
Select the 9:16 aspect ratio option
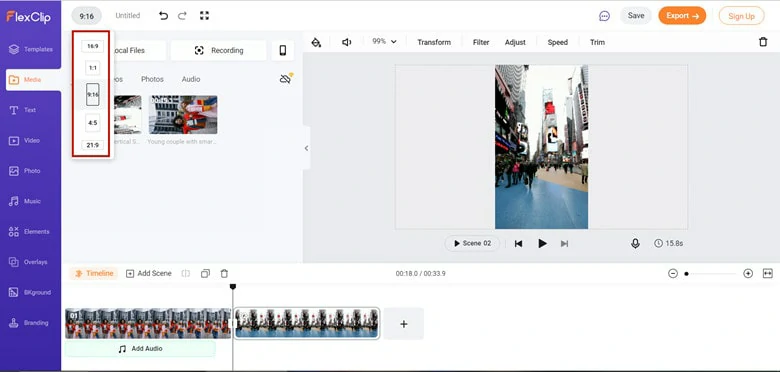[x=93, y=94]
